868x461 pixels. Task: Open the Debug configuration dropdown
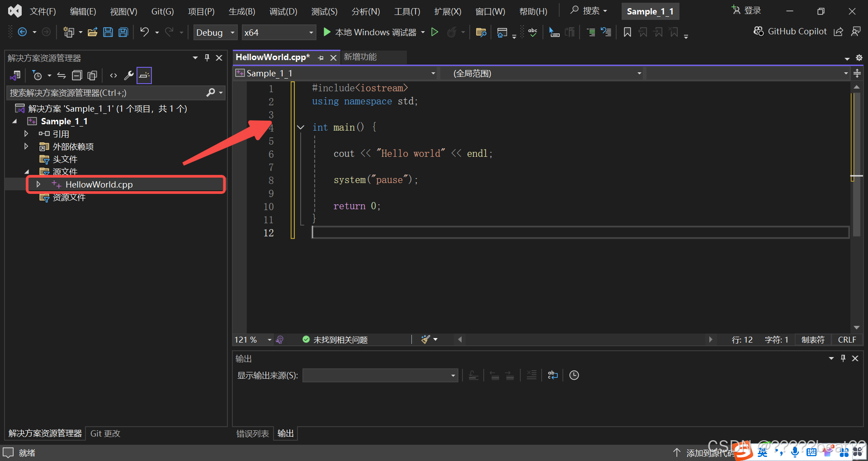point(215,32)
